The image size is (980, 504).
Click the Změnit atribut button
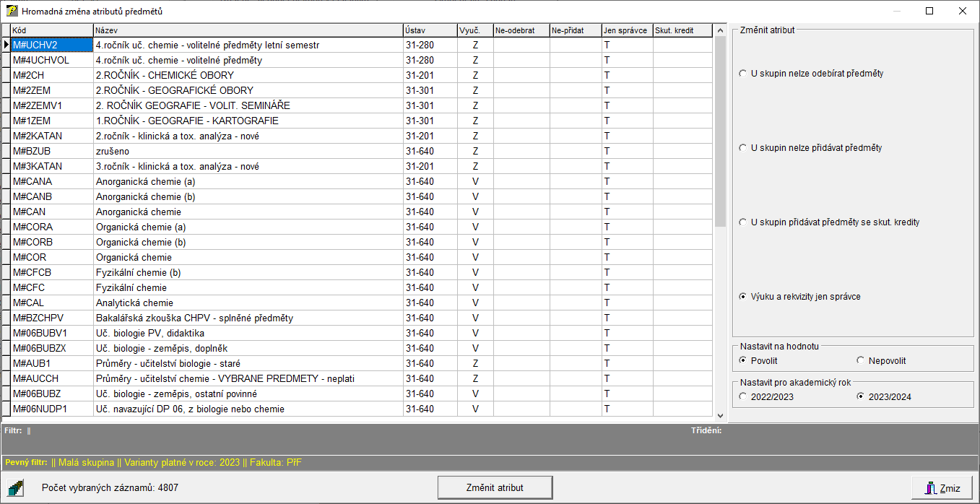coord(495,487)
